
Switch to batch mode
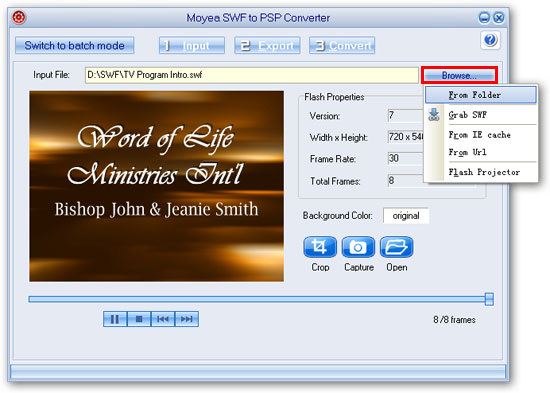74,46
